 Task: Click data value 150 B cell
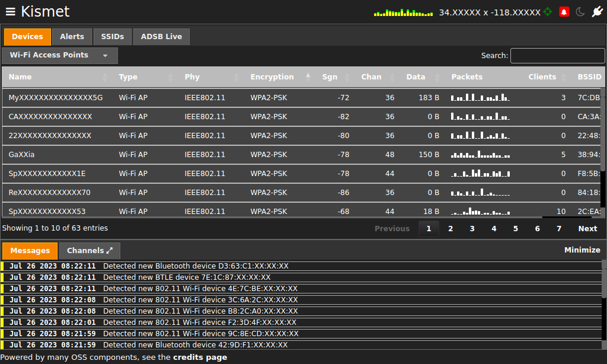click(429, 155)
